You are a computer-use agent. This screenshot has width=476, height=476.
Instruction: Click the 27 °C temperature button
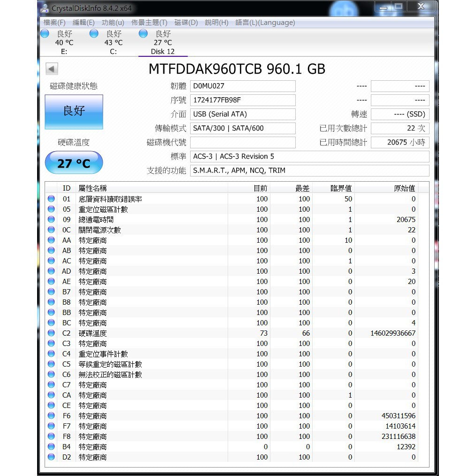click(x=74, y=163)
